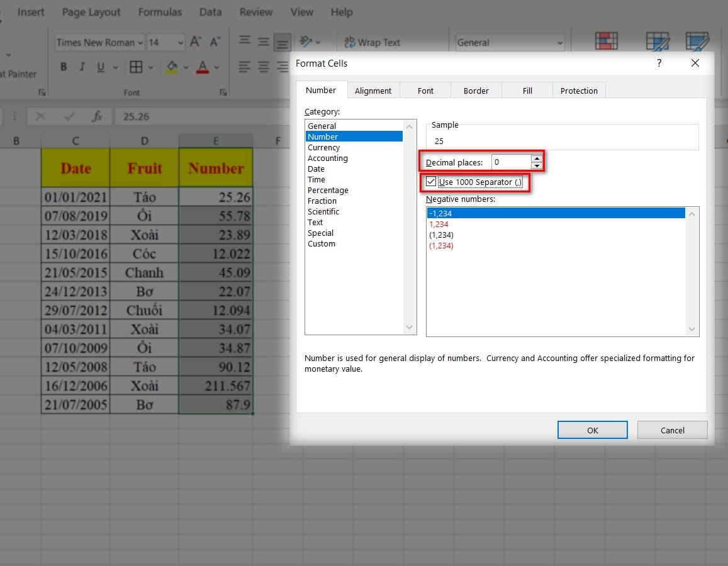728x566 pixels.
Task: Open the font color dropdown arrow
Action: point(216,67)
